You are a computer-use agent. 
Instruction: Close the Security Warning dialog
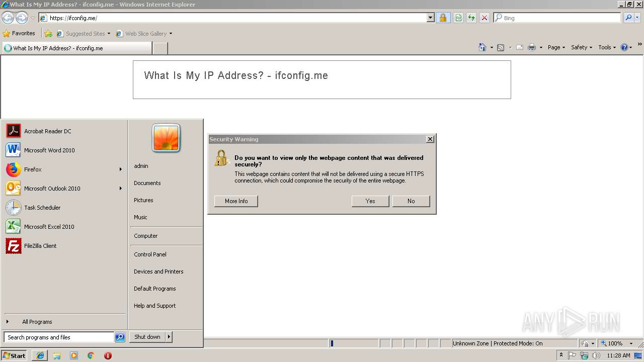(x=430, y=139)
